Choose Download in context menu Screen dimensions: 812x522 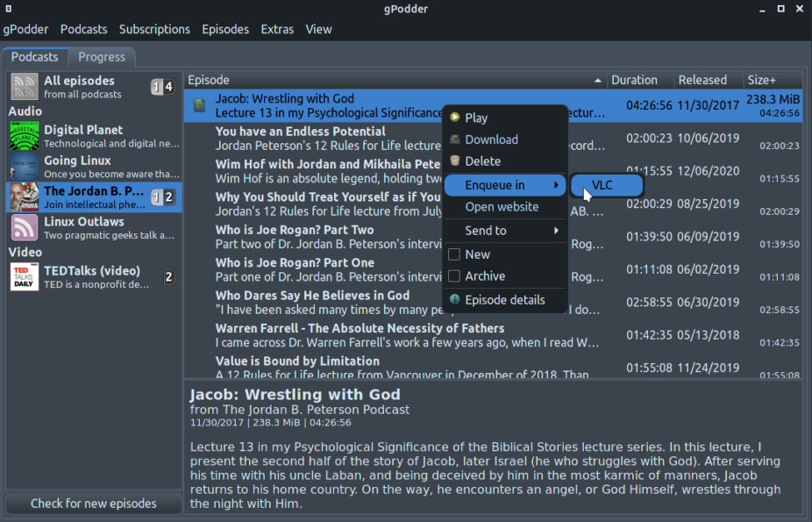(x=506, y=139)
